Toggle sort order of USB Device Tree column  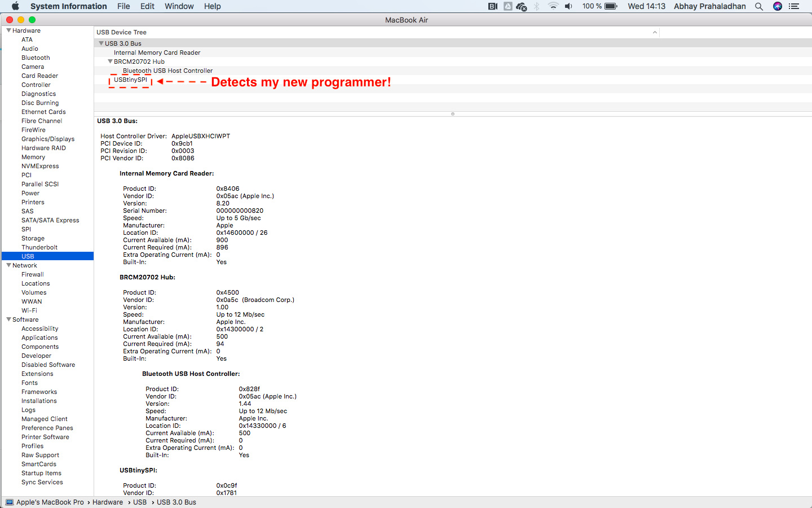click(655, 32)
